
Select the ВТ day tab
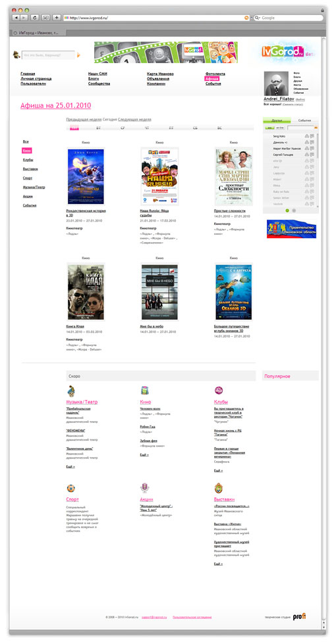click(x=98, y=128)
